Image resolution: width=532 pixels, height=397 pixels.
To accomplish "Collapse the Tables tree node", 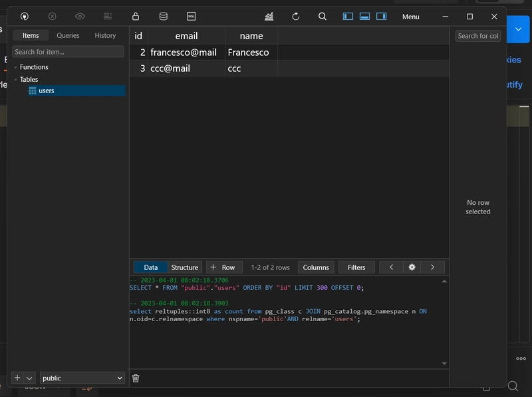I will click(15, 79).
